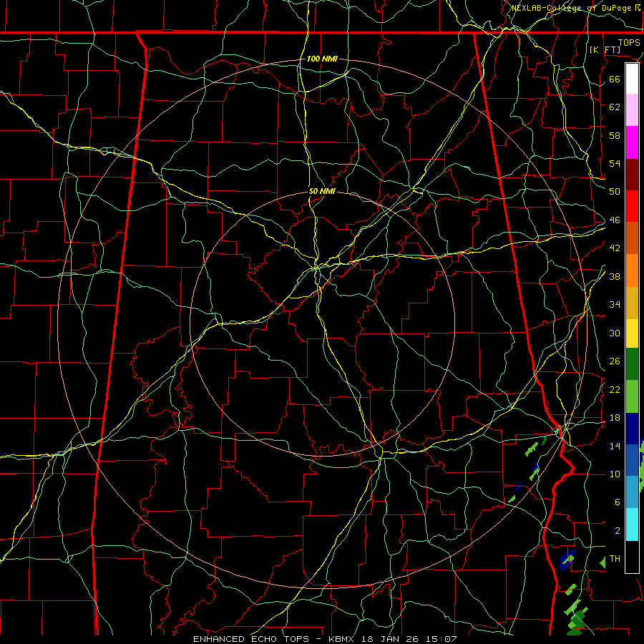The image size is (644, 644).
Task: Click legend value 38
Action: pos(615,276)
